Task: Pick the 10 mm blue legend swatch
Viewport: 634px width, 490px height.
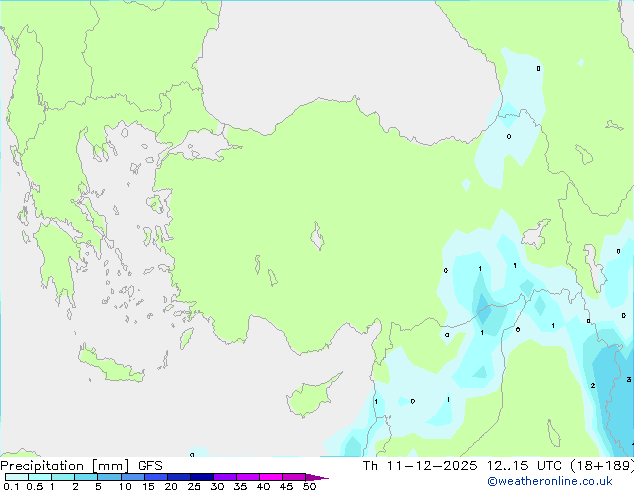Action: pos(132,477)
